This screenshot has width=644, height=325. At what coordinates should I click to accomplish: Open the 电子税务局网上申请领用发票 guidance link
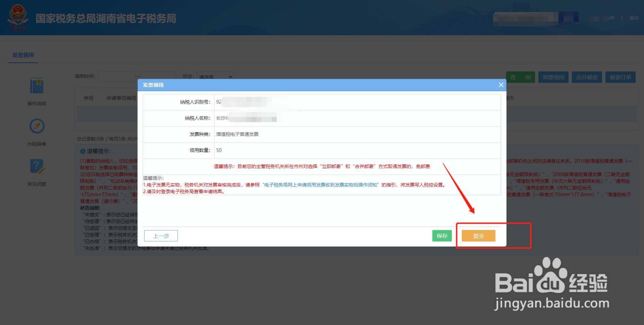click(x=321, y=185)
